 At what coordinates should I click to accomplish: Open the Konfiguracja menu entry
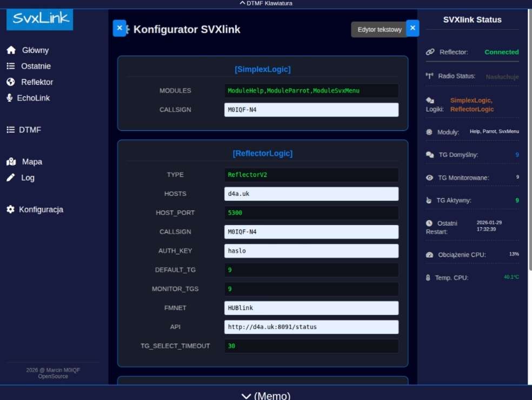pyautogui.click(x=41, y=209)
